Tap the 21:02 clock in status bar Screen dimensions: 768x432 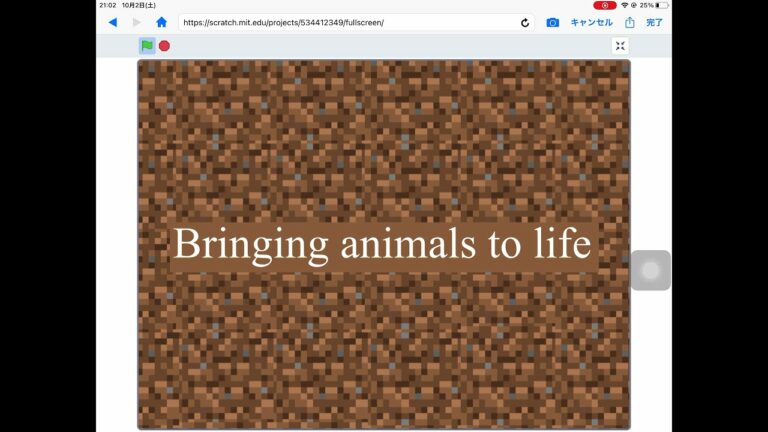pos(108,5)
